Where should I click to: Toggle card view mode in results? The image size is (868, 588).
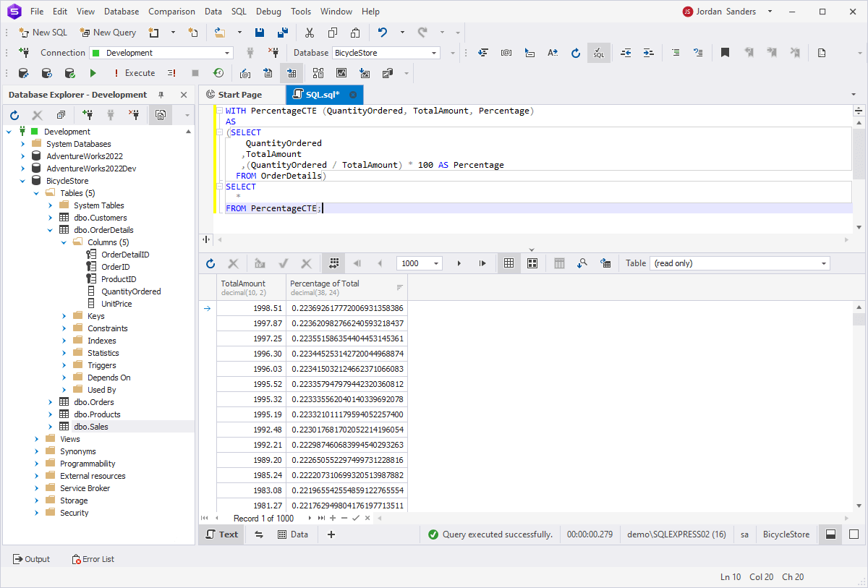(x=532, y=263)
